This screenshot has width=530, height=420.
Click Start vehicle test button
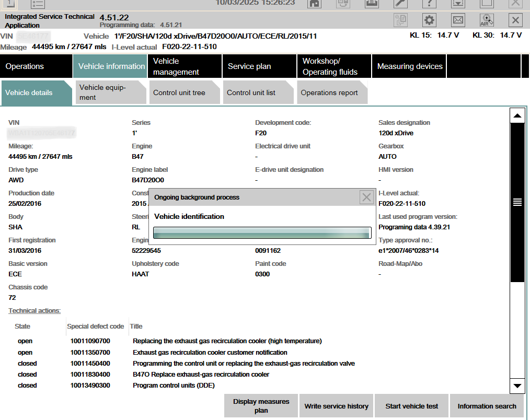coord(411,406)
